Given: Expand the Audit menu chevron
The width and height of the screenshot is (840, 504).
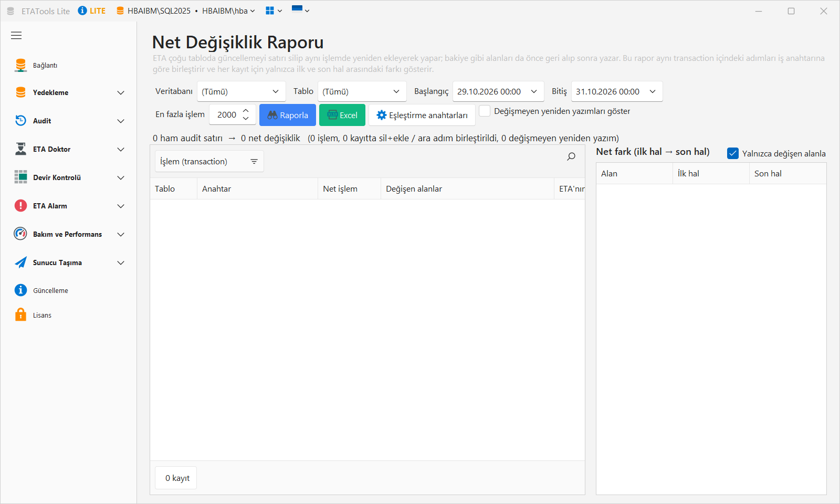Looking at the screenshot, I should coord(121,121).
